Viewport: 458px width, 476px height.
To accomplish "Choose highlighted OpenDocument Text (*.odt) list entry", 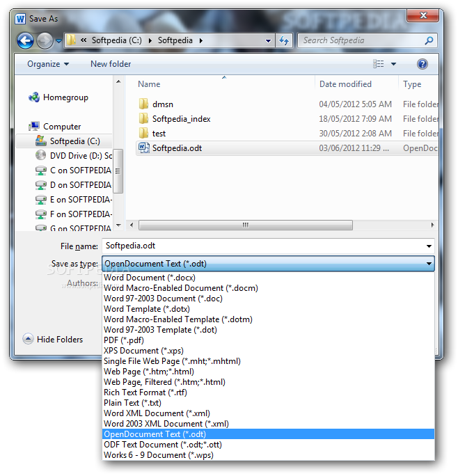I will [x=268, y=434].
